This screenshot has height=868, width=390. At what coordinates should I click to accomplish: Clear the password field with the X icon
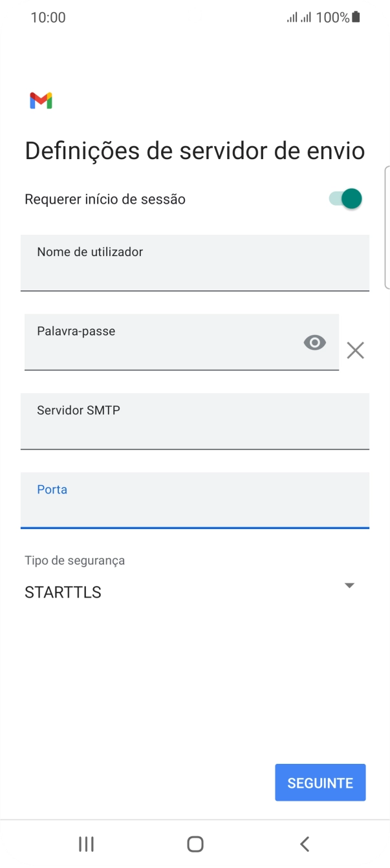coord(355,350)
